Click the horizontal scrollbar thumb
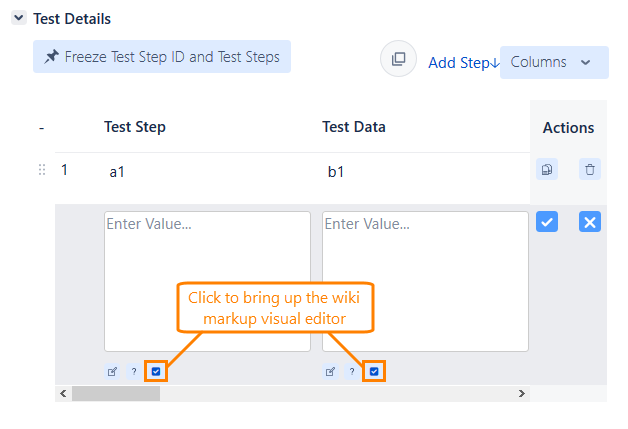The width and height of the screenshot is (628, 429). (115, 393)
